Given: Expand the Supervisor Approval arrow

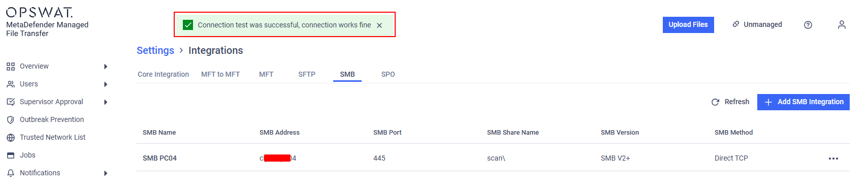Looking at the screenshot, I should click(106, 102).
